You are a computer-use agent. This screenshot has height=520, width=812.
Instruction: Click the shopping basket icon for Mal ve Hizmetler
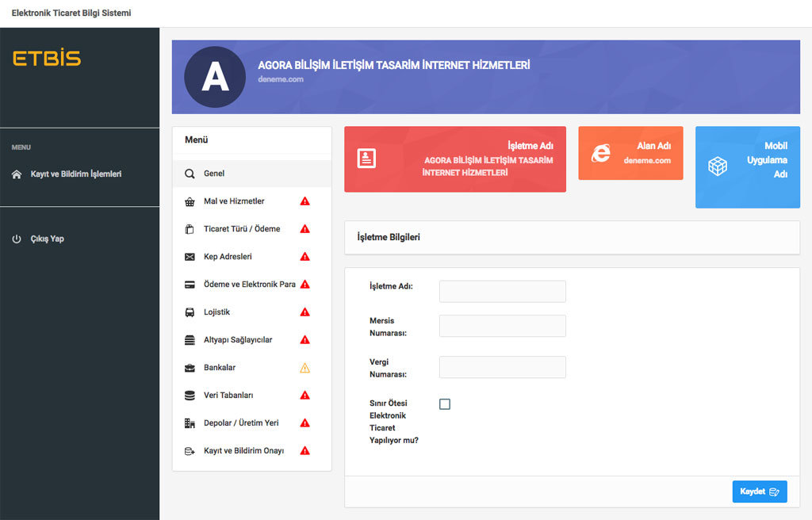click(x=190, y=201)
